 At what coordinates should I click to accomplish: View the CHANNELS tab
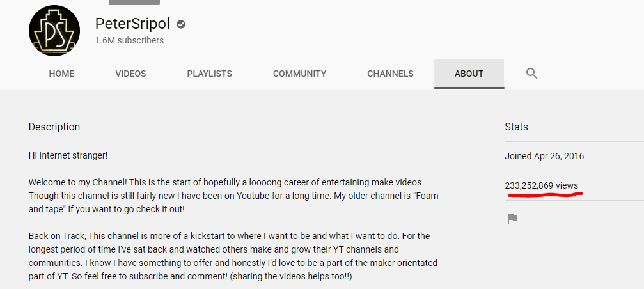tap(390, 74)
